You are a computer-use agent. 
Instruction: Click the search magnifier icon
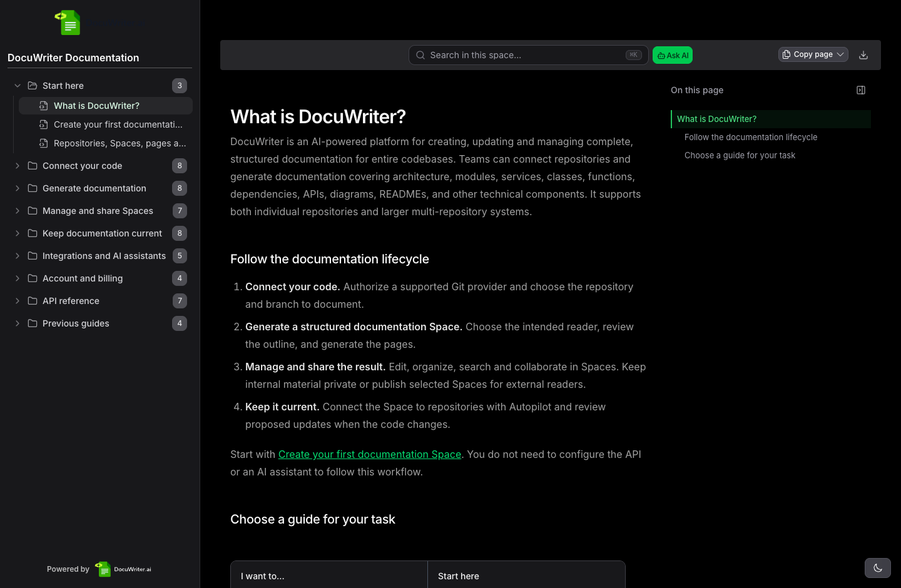point(420,55)
